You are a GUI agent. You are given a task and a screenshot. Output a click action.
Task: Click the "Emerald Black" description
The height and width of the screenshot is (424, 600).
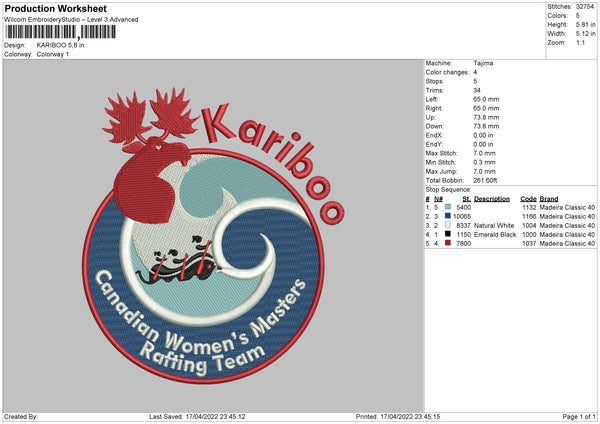pyautogui.click(x=495, y=235)
